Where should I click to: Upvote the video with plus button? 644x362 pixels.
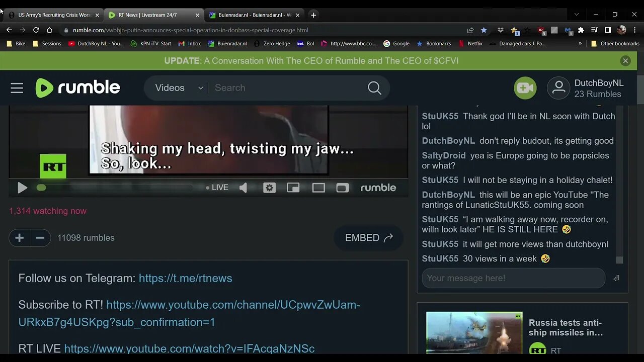tap(20, 238)
